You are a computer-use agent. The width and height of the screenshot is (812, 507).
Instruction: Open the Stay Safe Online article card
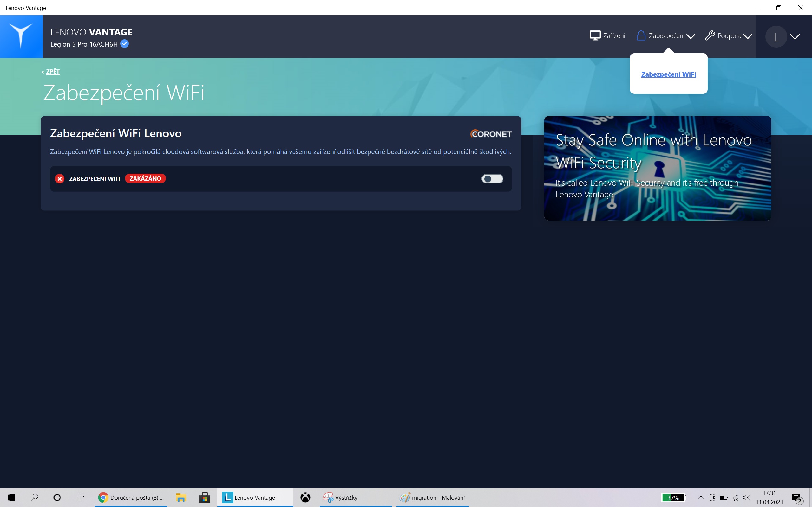657,168
